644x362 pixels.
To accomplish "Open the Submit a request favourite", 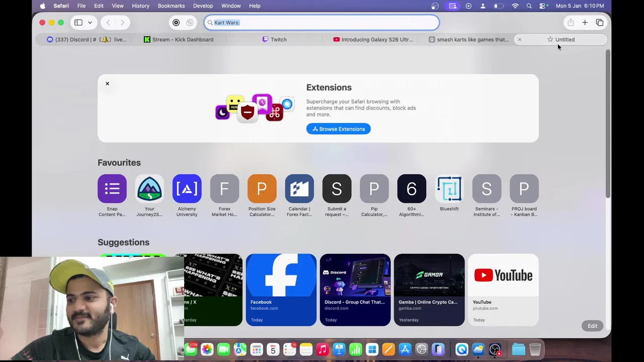I will (x=337, y=196).
